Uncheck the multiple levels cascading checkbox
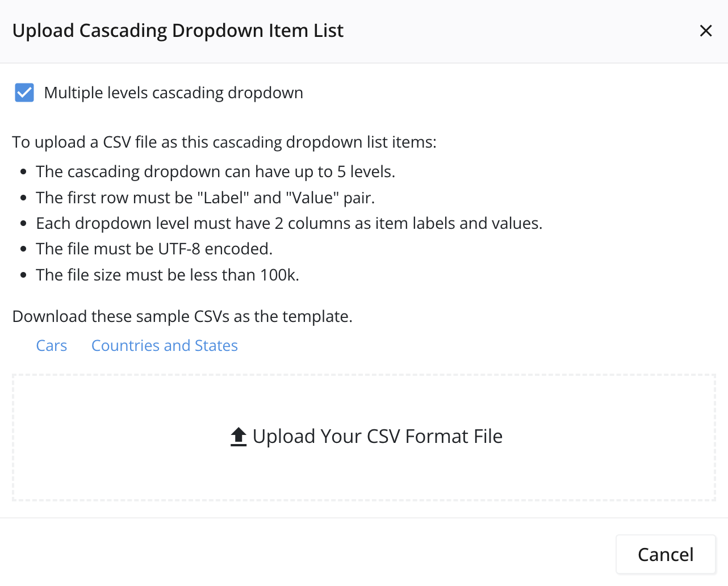The width and height of the screenshot is (728, 586). pyautogui.click(x=24, y=93)
